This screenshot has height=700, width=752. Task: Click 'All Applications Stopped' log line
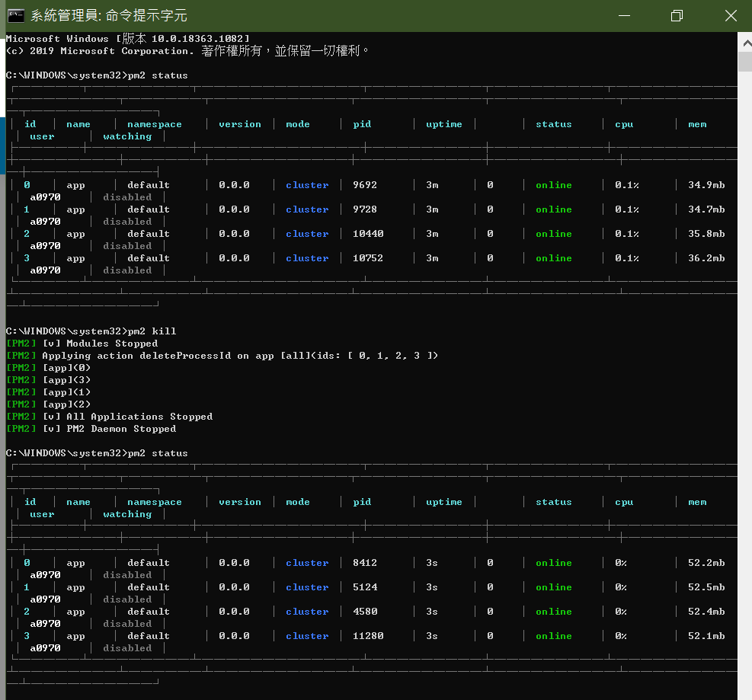(110, 417)
